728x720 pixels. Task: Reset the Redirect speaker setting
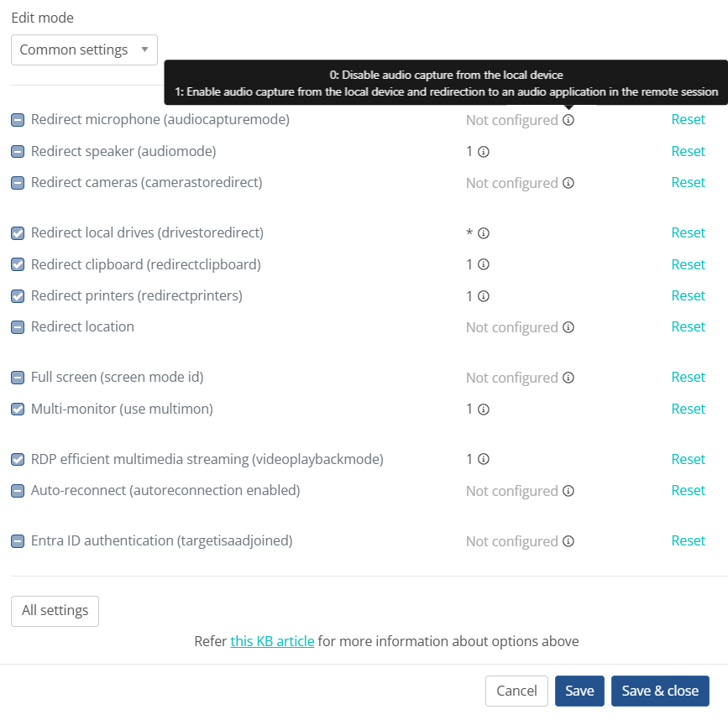click(x=688, y=151)
